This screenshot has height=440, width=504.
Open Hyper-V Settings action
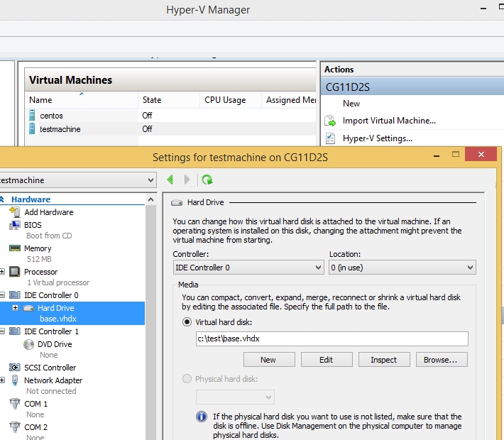click(x=378, y=138)
